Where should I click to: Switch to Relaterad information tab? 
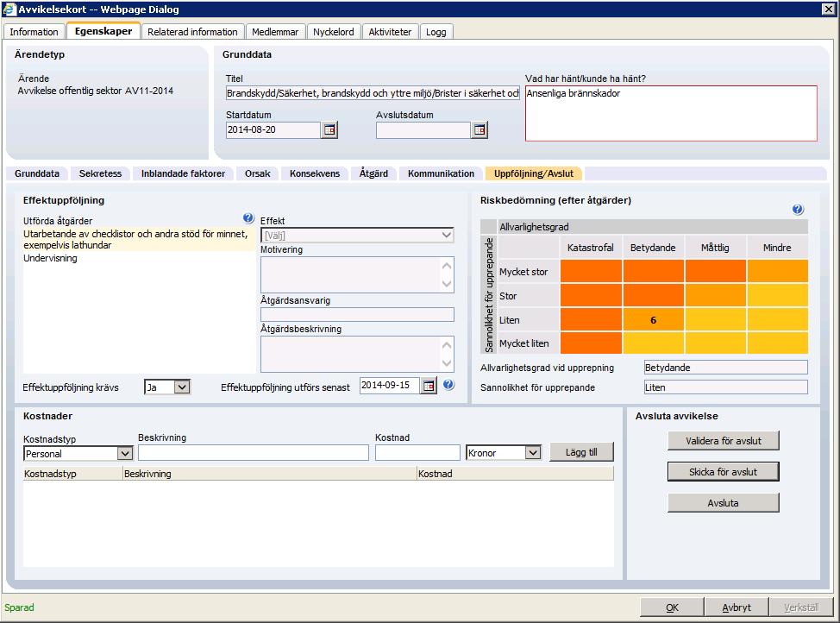[192, 32]
